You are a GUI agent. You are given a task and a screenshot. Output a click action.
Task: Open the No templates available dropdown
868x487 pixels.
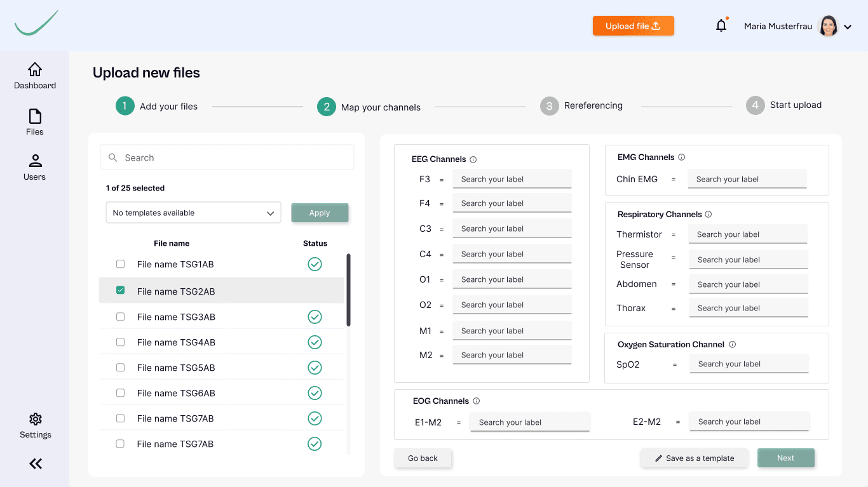point(193,213)
